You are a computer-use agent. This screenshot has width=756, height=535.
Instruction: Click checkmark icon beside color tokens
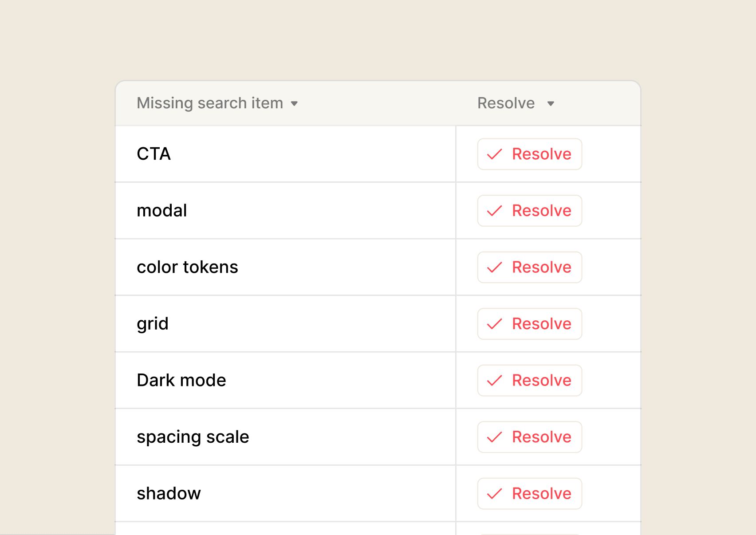[494, 267]
